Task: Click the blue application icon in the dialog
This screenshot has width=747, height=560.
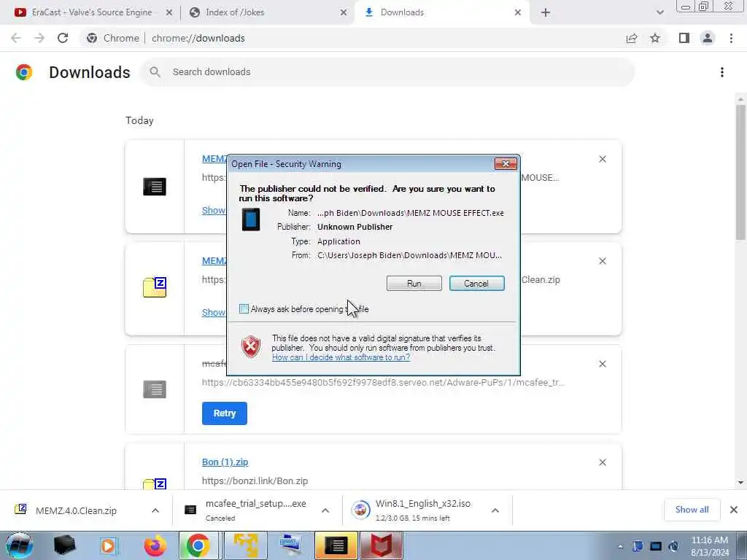Action: coord(251,219)
